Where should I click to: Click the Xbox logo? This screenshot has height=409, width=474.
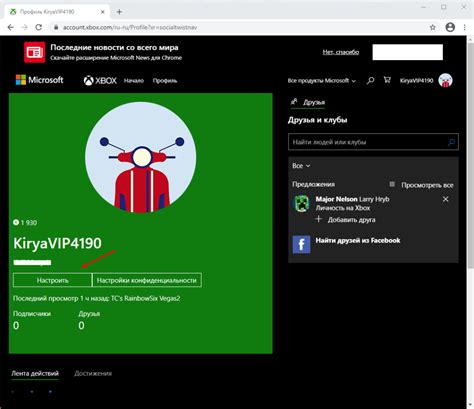(x=100, y=80)
